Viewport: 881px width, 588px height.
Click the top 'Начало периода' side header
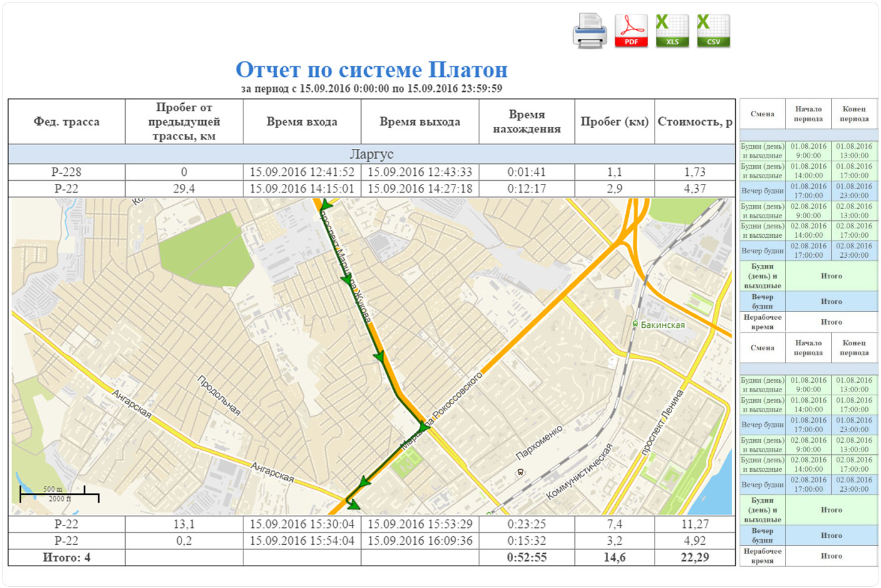pos(808,114)
